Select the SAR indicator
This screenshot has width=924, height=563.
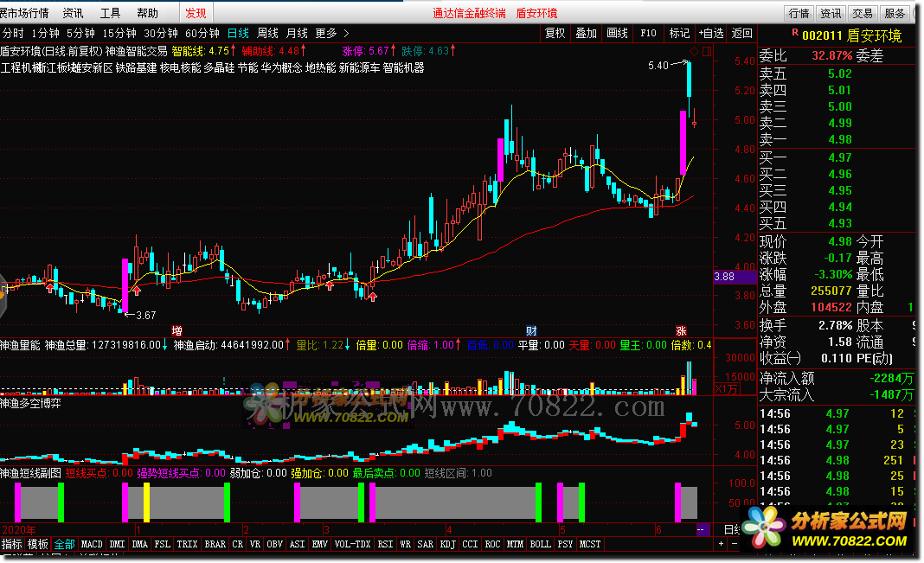pos(426,544)
